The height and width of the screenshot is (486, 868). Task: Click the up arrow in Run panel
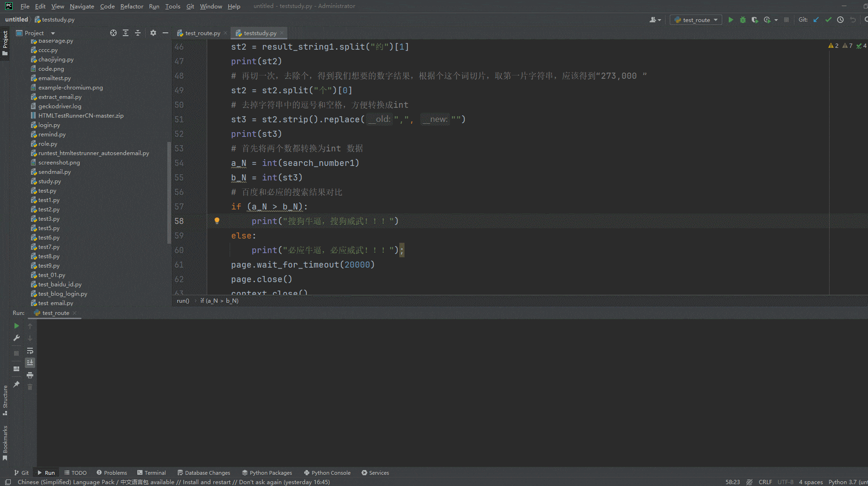tap(30, 326)
